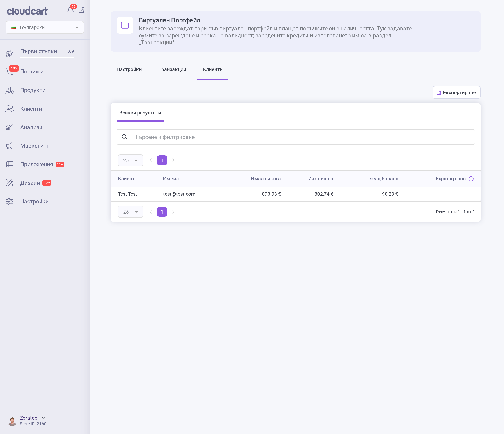Click the wallet icon next to Виртуален Портфейл
Screen dimensions: 504x434
(x=125, y=25)
